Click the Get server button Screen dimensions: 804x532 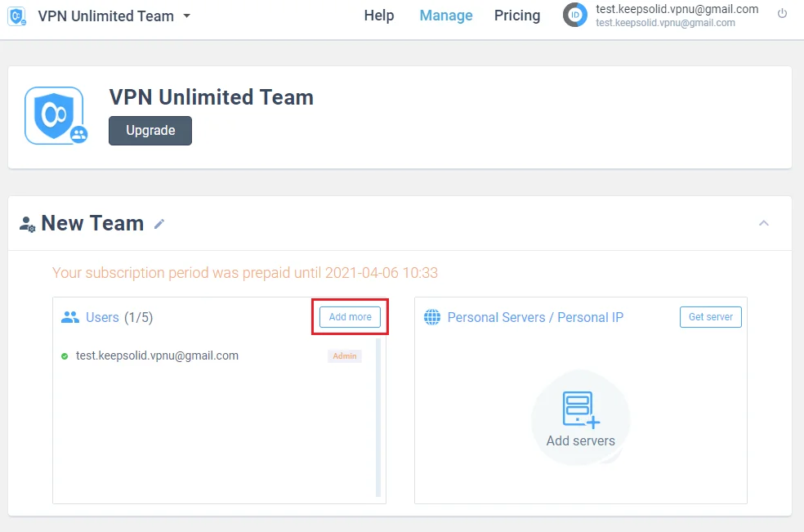[711, 317]
